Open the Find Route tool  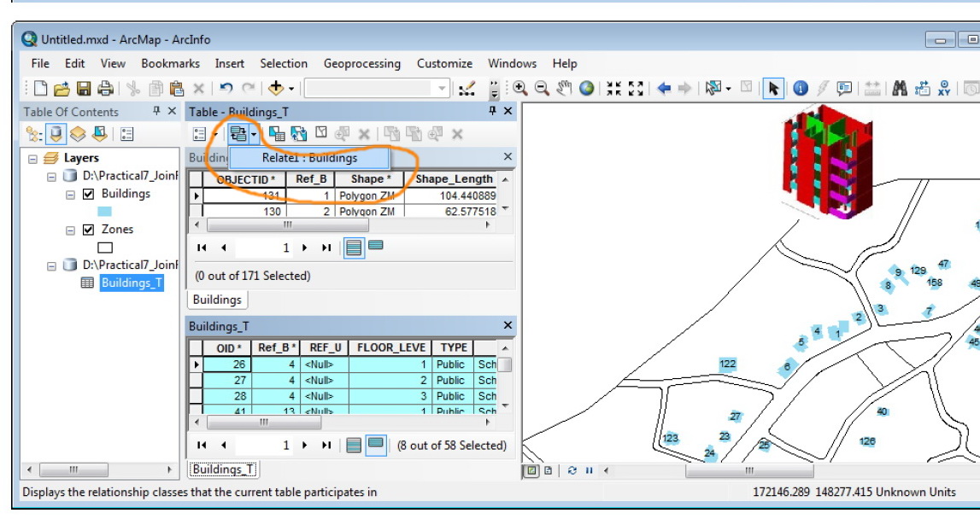(x=922, y=89)
